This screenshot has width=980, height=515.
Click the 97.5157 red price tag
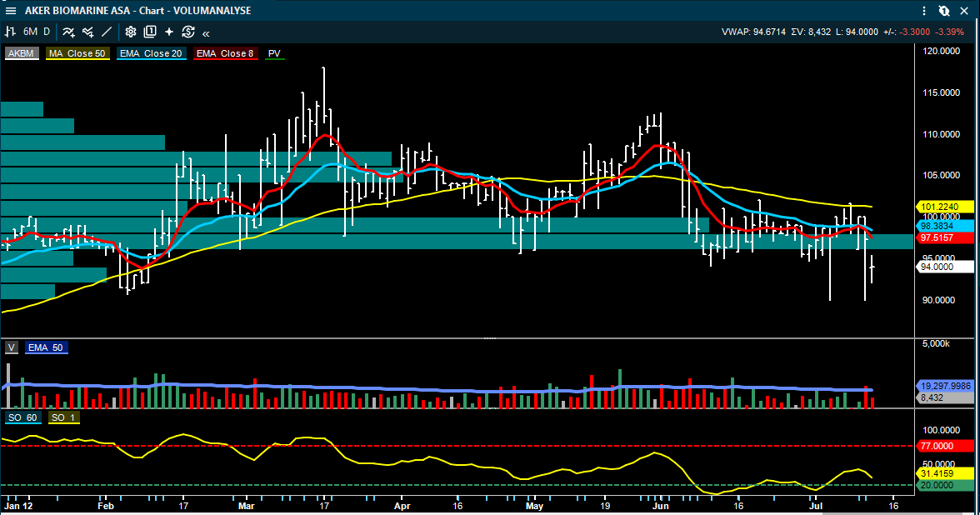click(944, 237)
